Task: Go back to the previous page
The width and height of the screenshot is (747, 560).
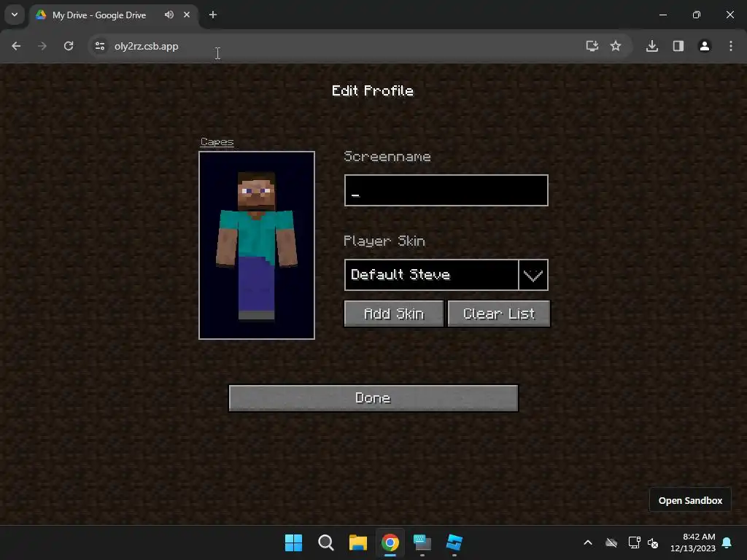Action: pos(16,46)
